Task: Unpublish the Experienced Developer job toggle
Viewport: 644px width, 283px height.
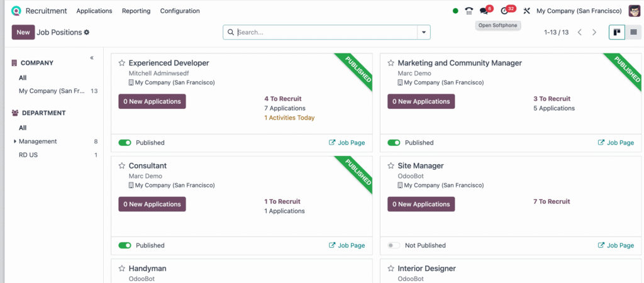Action: [x=125, y=143]
